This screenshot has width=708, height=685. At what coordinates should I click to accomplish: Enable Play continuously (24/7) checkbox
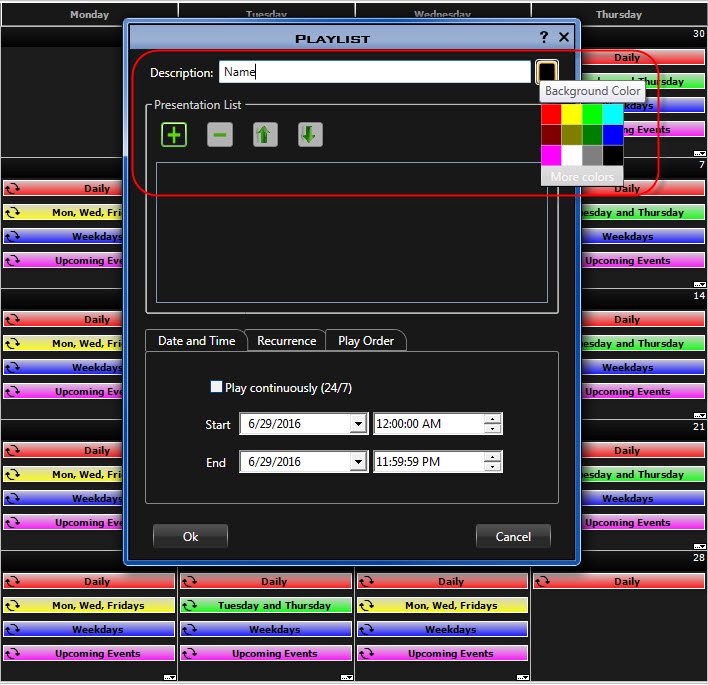click(216, 387)
